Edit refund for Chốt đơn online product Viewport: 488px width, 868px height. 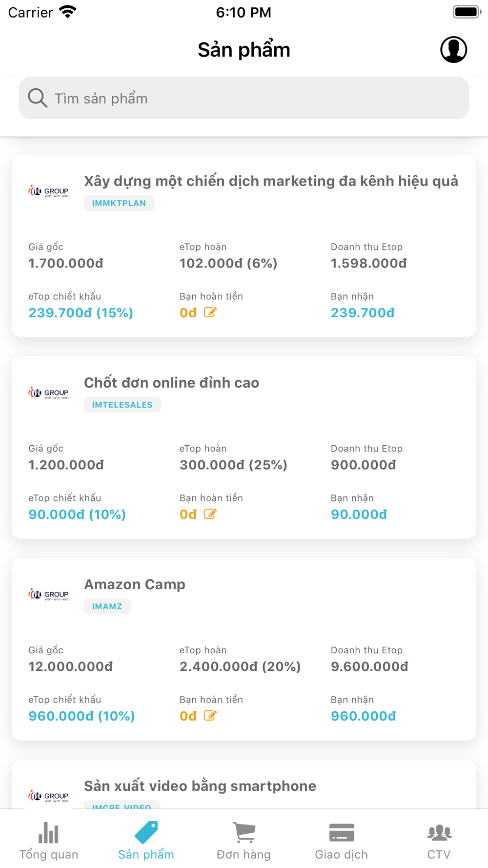[x=210, y=514]
